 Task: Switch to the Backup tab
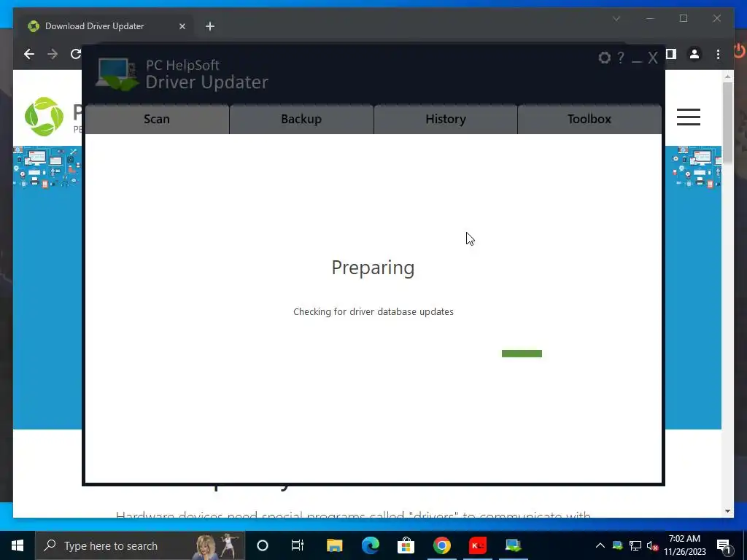(301, 119)
